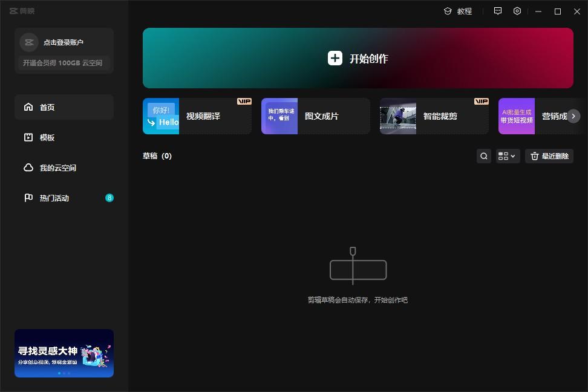Screen dimensions: 588x392
Task: Click the 智能裁剪 thumbnail image
Action: point(398,116)
